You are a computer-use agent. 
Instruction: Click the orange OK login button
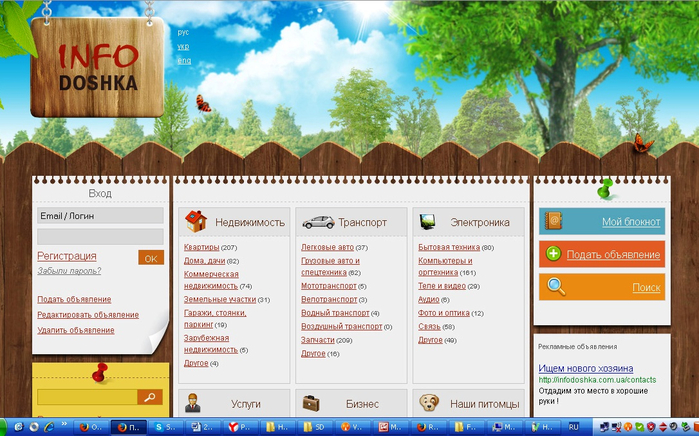(151, 258)
